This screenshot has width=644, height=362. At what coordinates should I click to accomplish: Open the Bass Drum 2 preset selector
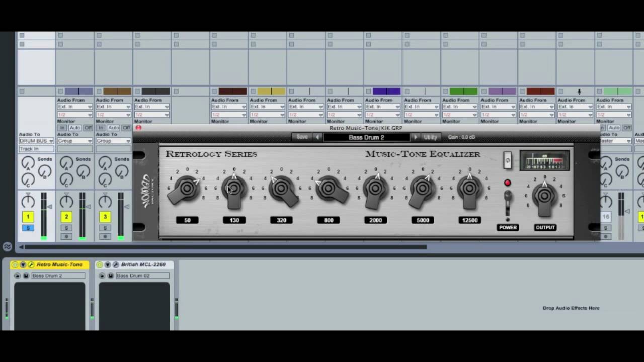[x=366, y=137]
